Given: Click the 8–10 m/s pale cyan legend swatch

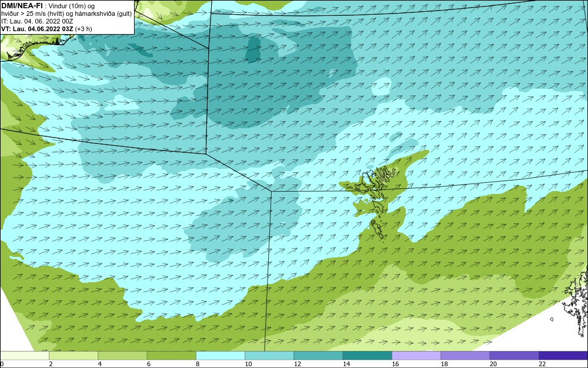Looking at the screenshot, I should pyautogui.click(x=220, y=356).
